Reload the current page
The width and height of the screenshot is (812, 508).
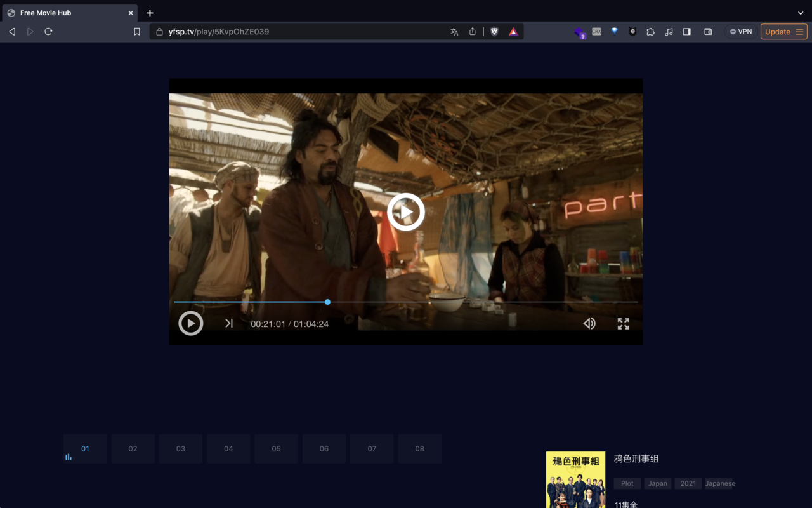(x=48, y=32)
